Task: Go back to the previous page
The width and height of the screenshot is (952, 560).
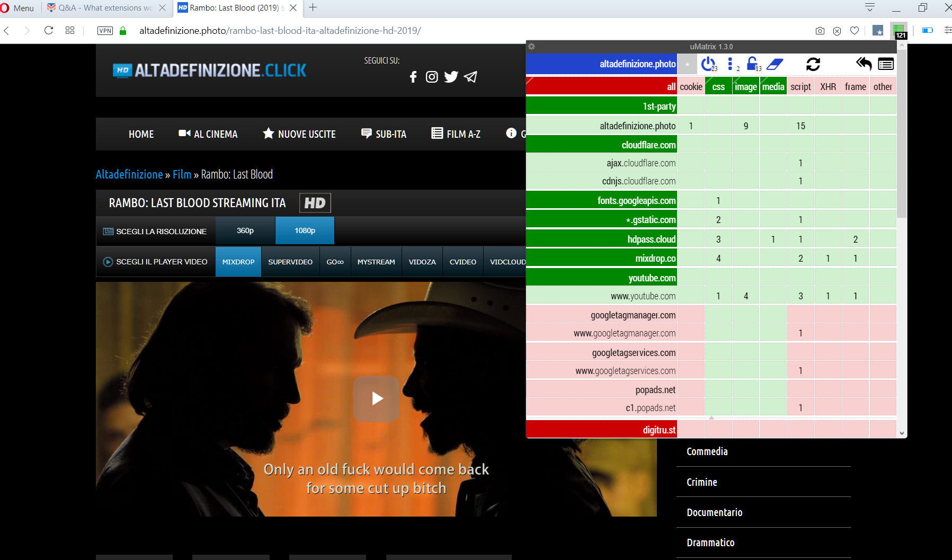Action: point(7,31)
